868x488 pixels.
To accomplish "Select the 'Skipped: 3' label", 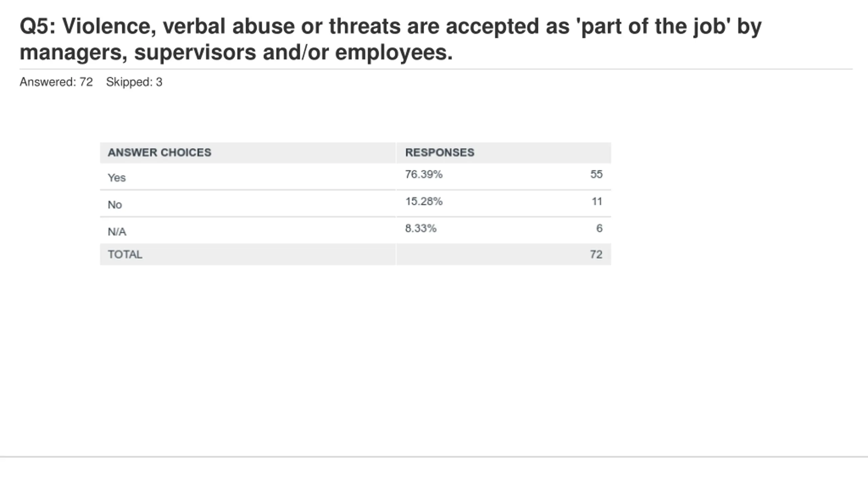I will point(134,82).
